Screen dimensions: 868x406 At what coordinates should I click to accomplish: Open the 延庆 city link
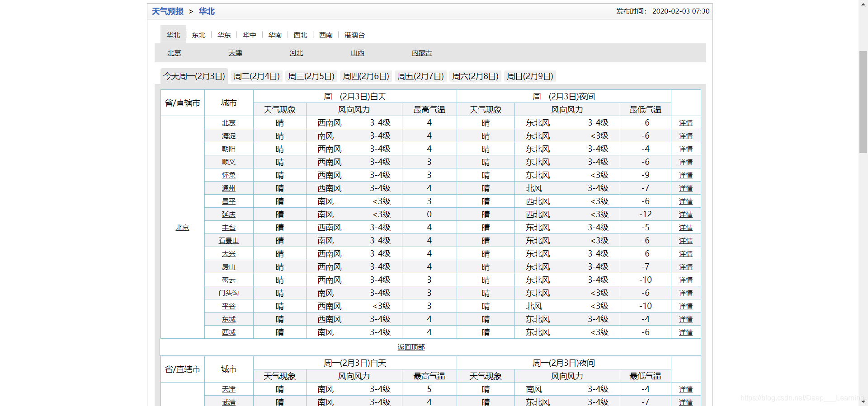pos(229,215)
